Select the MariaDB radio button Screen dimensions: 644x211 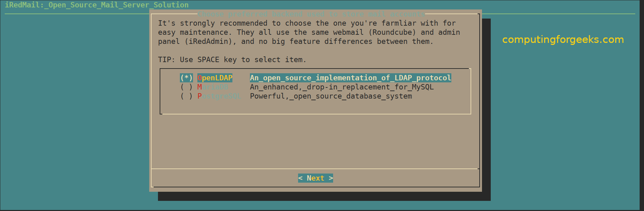click(x=186, y=87)
